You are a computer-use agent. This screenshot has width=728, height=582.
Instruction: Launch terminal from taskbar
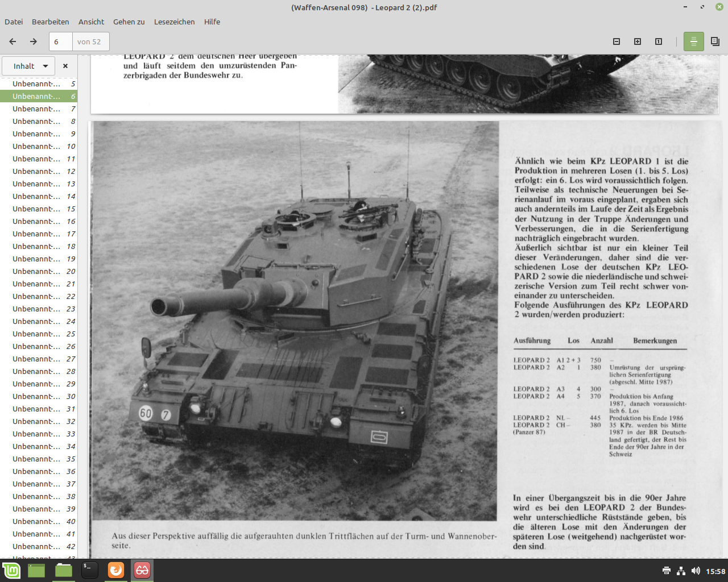click(90, 571)
